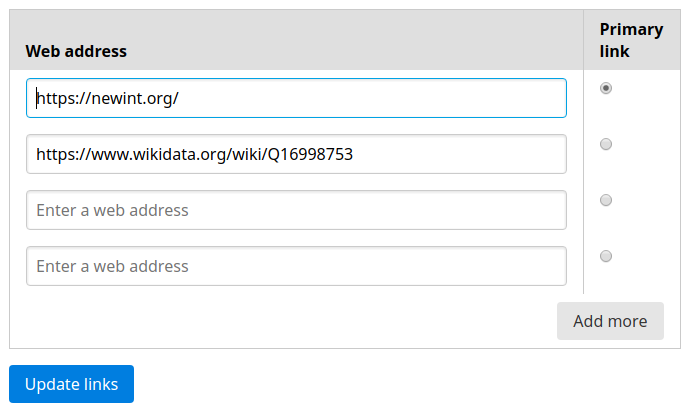This screenshot has height=411, width=699.
Task: Click the Add more button
Action: [610, 321]
